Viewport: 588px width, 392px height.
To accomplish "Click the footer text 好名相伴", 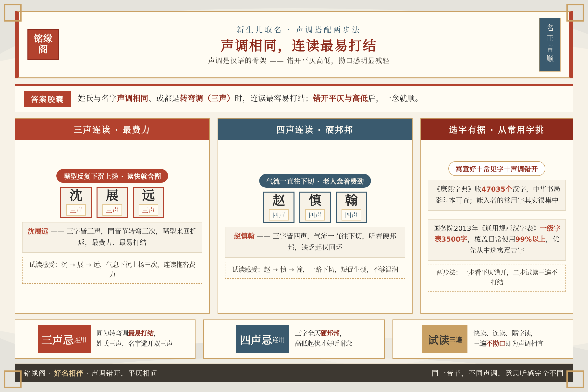I will coord(69,373).
